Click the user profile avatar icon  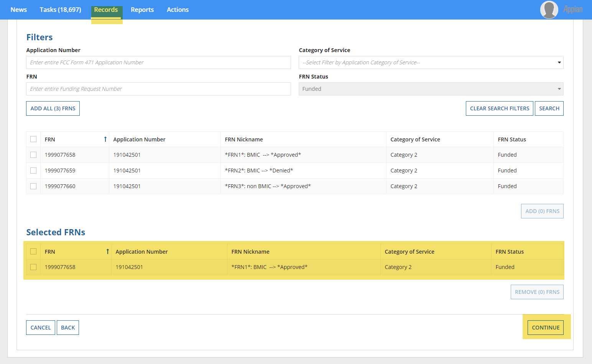pos(549,10)
